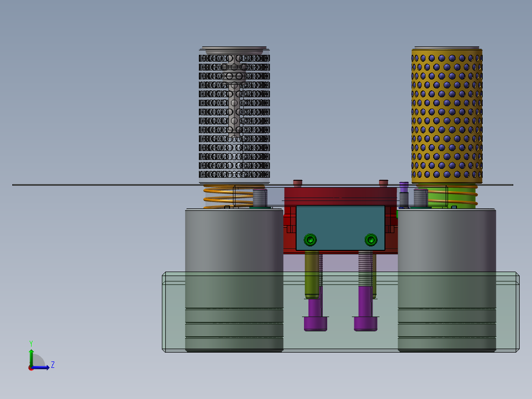
Task: Click the teal rectangular cover plate
Action: [341, 228]
